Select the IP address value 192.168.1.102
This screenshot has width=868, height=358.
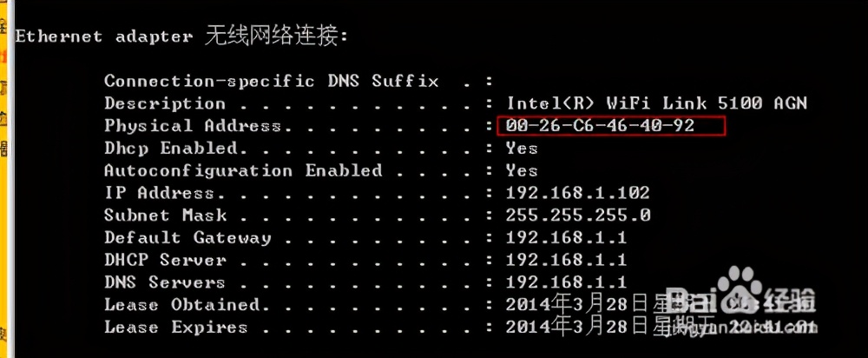(x=578, y=193)
